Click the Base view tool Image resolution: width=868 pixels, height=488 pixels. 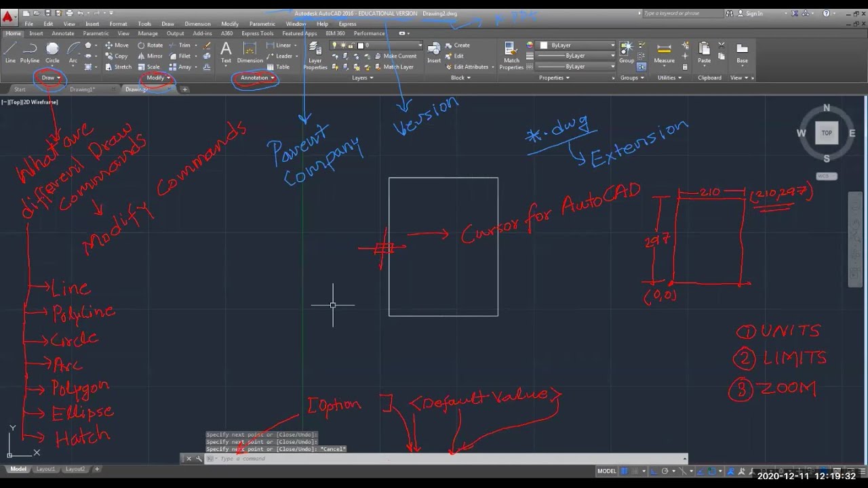pos(742,52)
